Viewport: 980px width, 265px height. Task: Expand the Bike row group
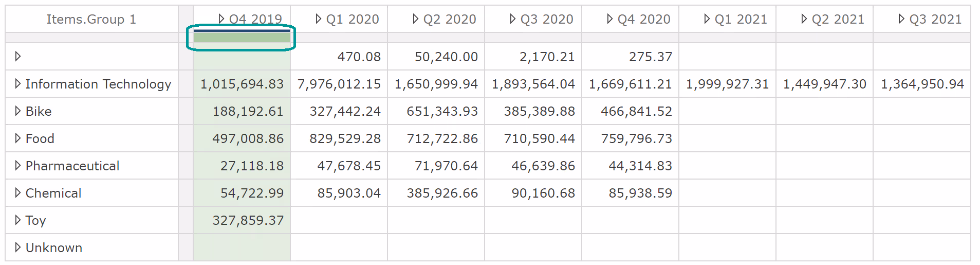(x=18, y=111)
